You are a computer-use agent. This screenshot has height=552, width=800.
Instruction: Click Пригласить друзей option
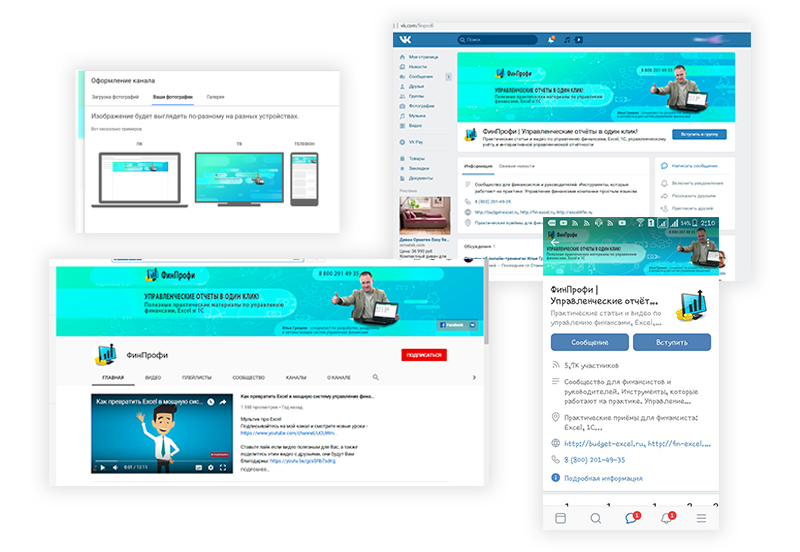[x=687, y=209]
